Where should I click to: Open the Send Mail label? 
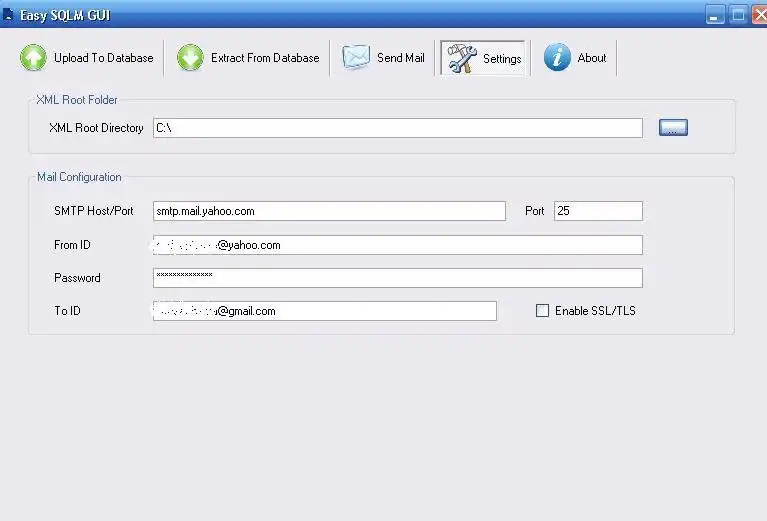point(401,58)
